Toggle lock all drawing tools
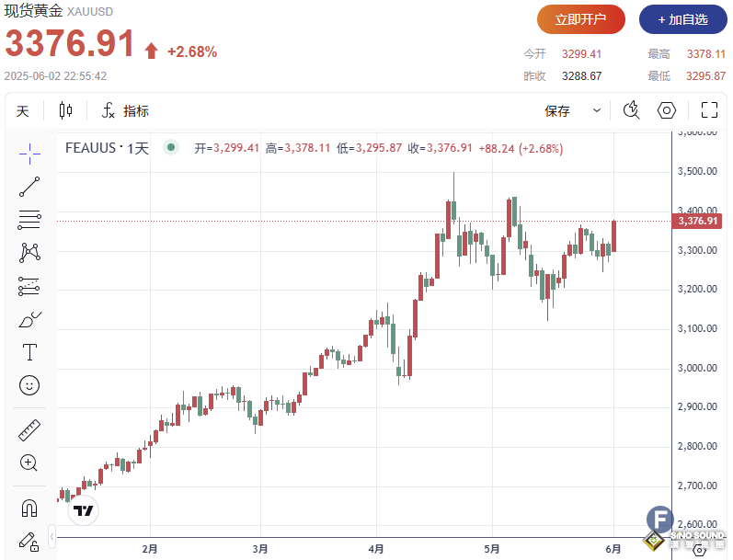 pyautogui.click(x=29, y=540)
